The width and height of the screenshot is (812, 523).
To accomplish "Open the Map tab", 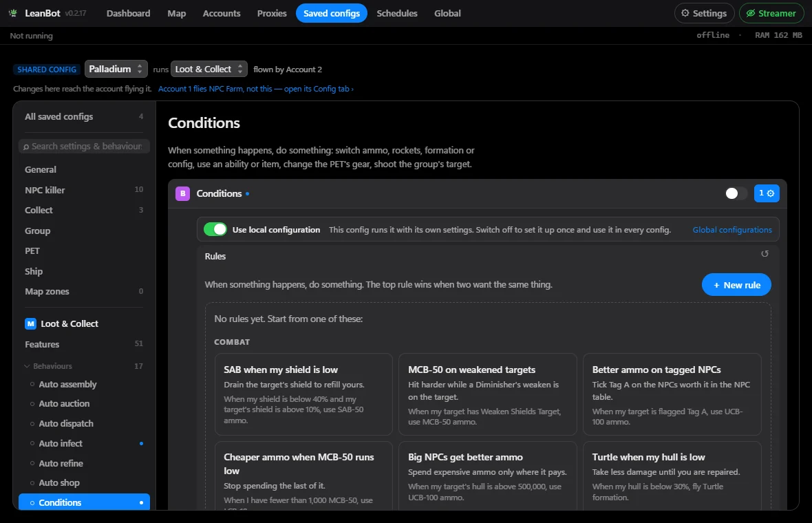I will coord(177,14).
